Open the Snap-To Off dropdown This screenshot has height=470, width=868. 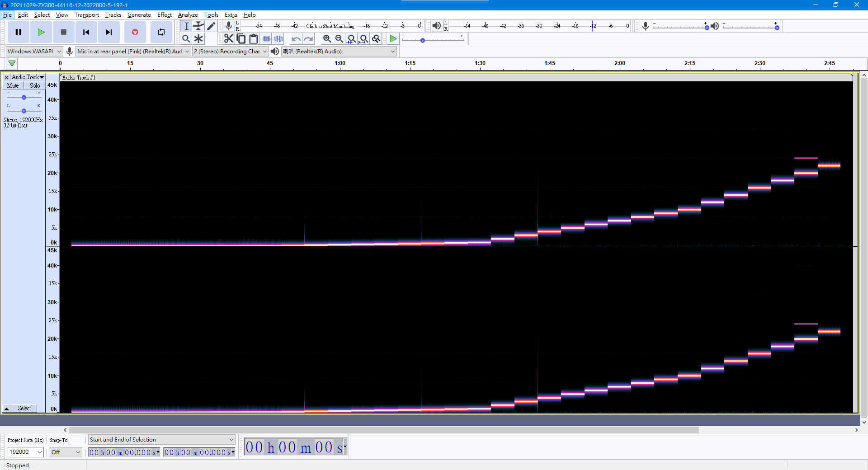point(66,452)
